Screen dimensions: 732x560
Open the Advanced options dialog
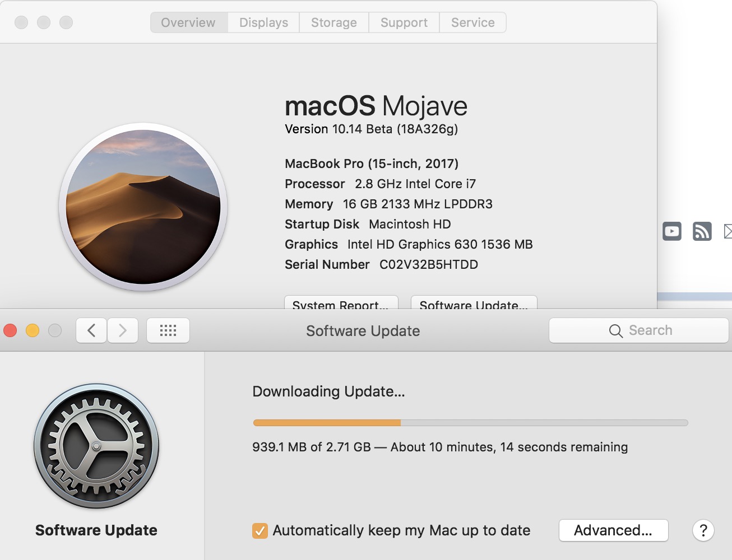click(613, 530)
